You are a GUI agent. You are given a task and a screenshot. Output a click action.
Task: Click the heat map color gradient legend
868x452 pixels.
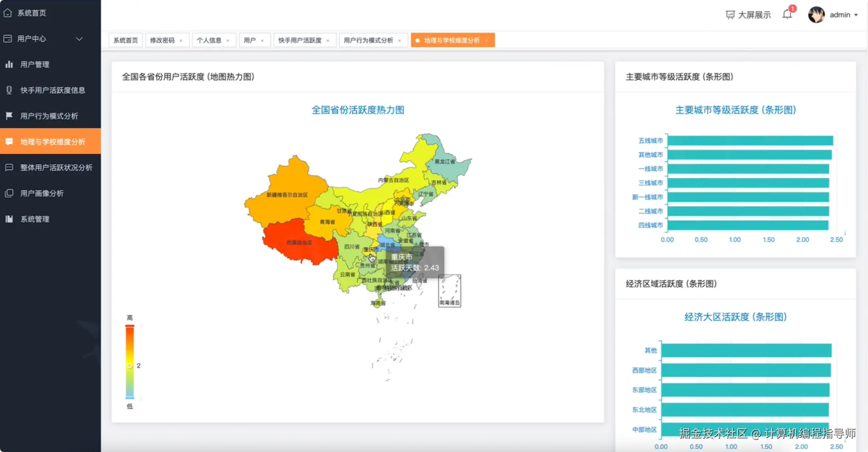[130, 362]
